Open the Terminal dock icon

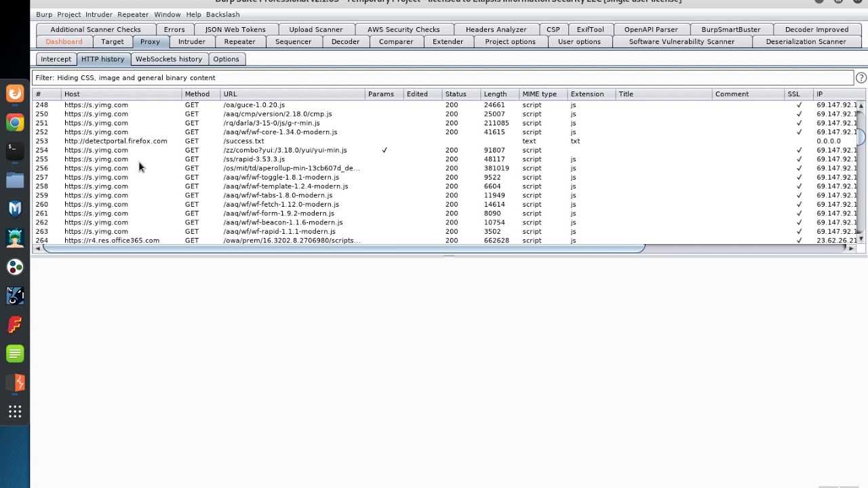15,151
